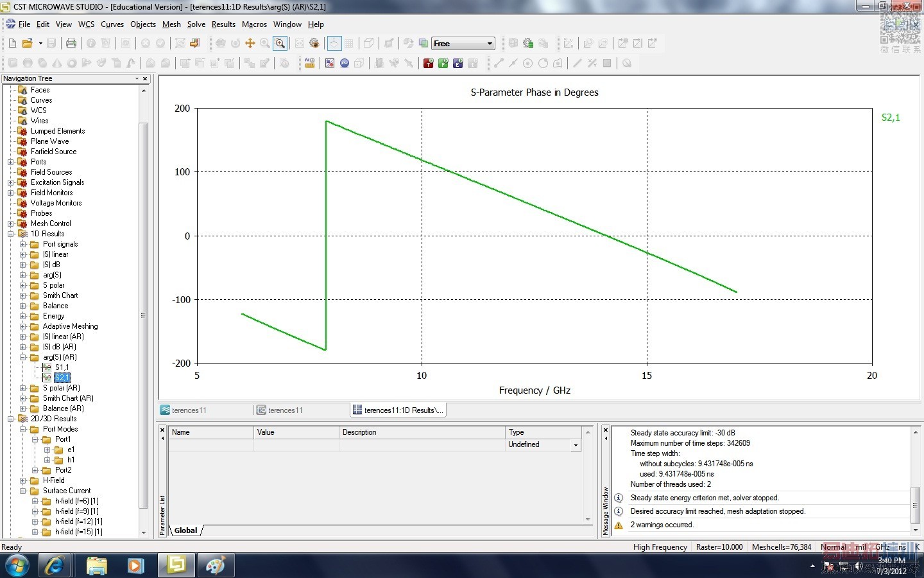Image resolution: width=924 pixels, height=578 pixels.
Task: Click the Windows Start button
Action: 17,566
